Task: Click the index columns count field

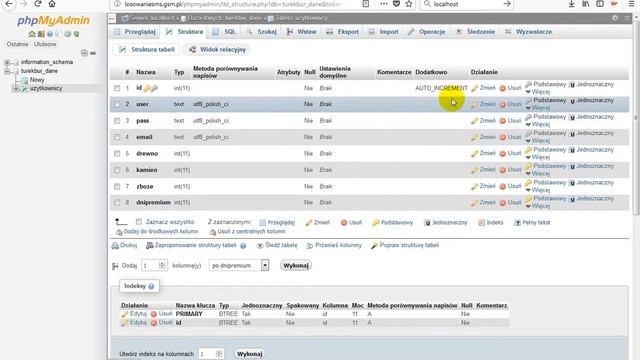Action: point(211,354)
